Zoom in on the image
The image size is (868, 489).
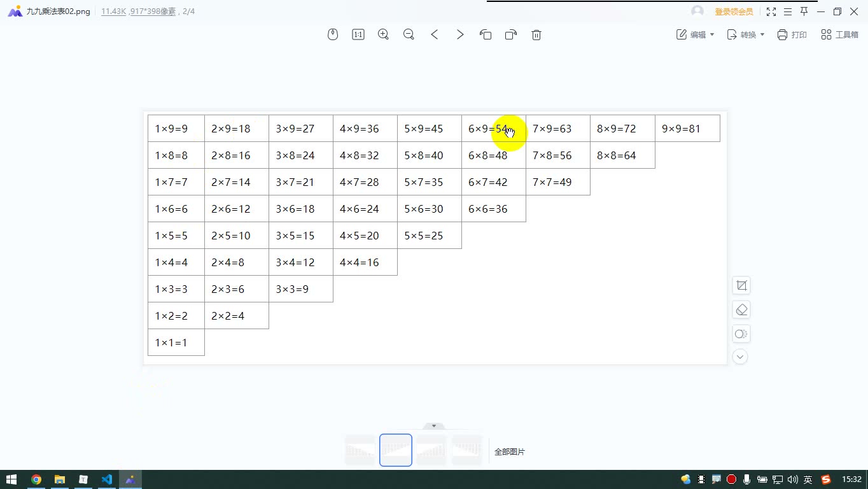[x=383, y=34]
